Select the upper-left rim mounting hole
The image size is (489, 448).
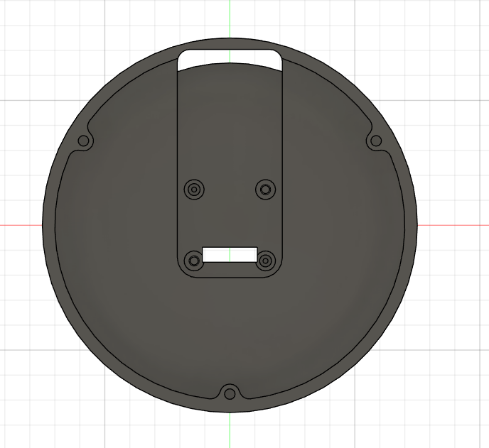pos(83,141)
